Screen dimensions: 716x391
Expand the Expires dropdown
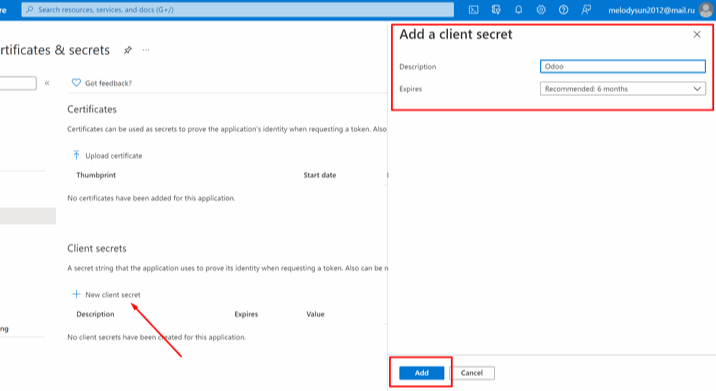click(x=622, y=89)
